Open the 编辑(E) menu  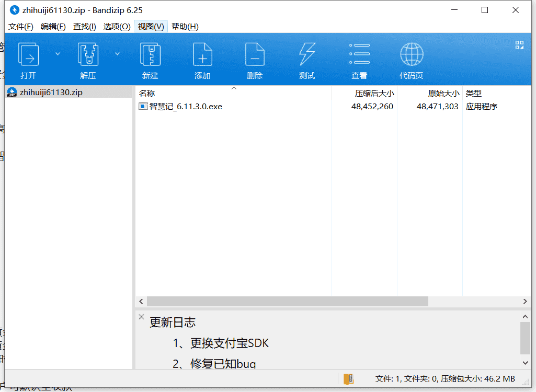pos(53,27)
